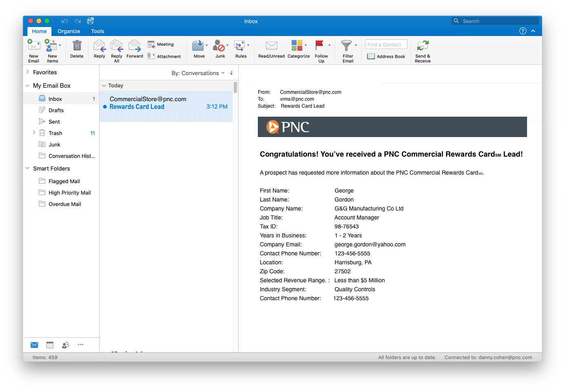Open the Flagged Mail smart folder

(61, 181)
